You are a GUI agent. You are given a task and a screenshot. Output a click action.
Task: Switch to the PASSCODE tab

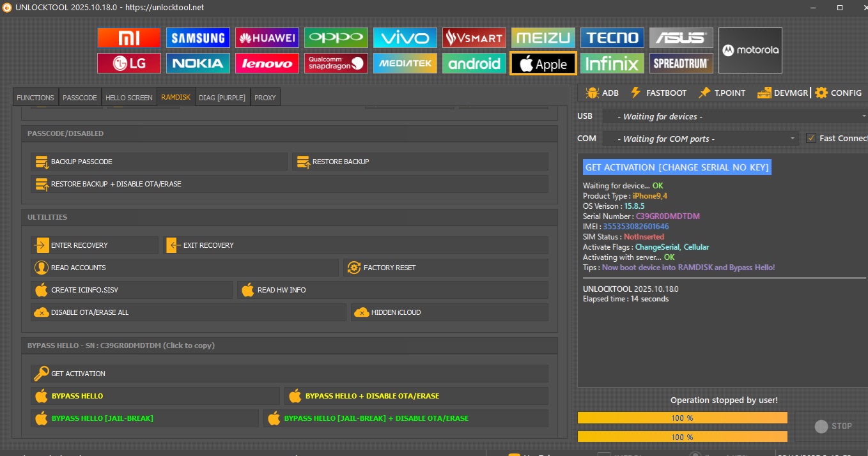tap(80, 98)
